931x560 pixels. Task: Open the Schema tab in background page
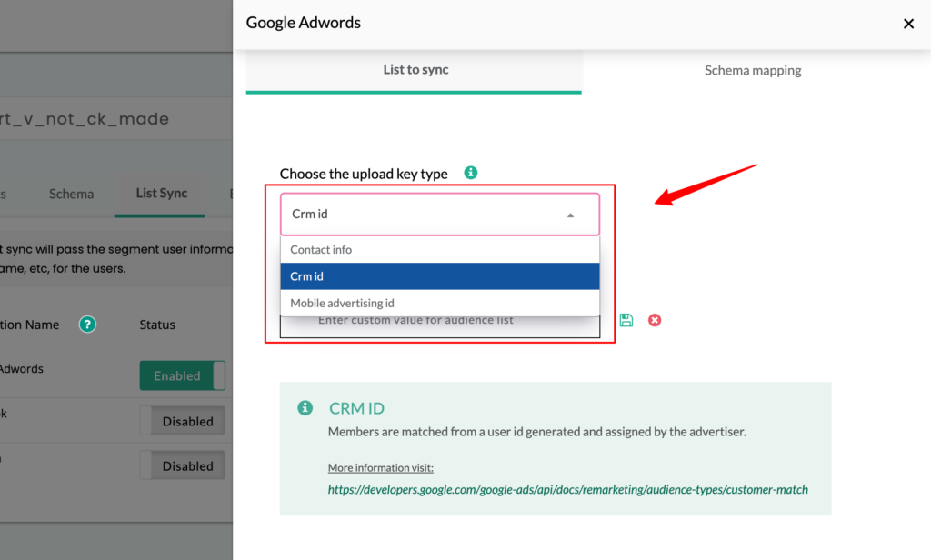click(71, 195)
